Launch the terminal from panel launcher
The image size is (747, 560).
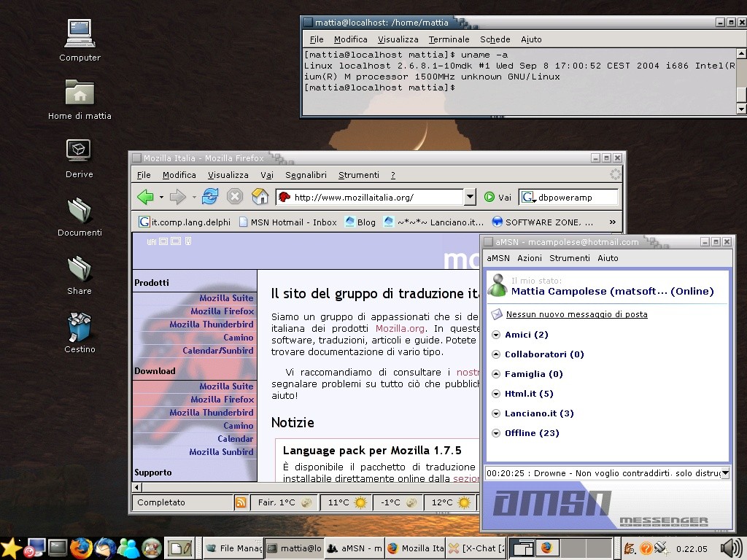click(x=58, y=548)
